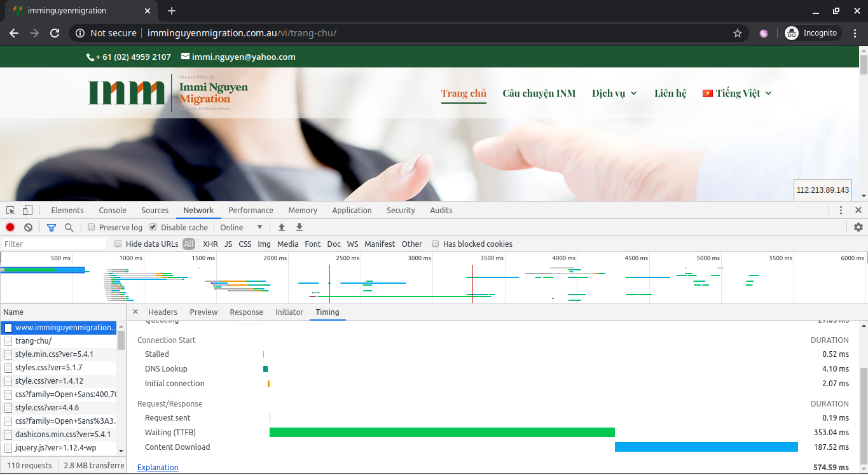Image resolution: width=868 pixels, height=474 pixels.
Task: Toggle Preserve log checkbox
Action: tap(92, 227)
